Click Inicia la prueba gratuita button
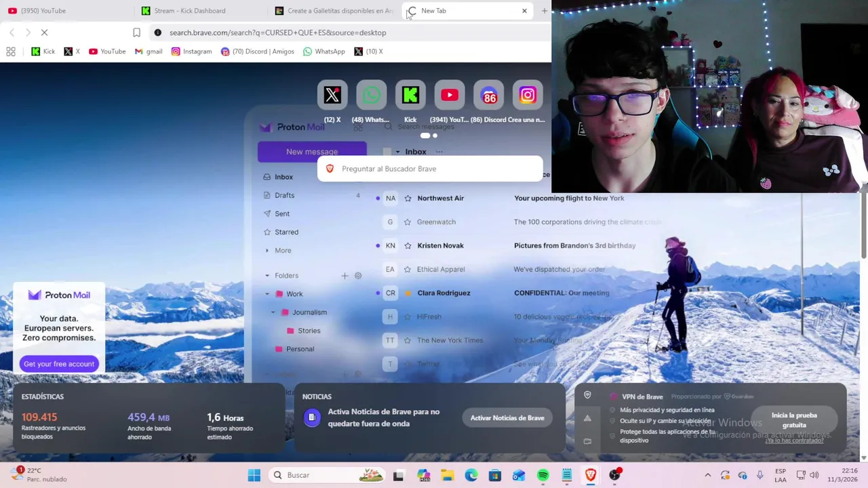The image size is (868, 488). click(794, 420)
